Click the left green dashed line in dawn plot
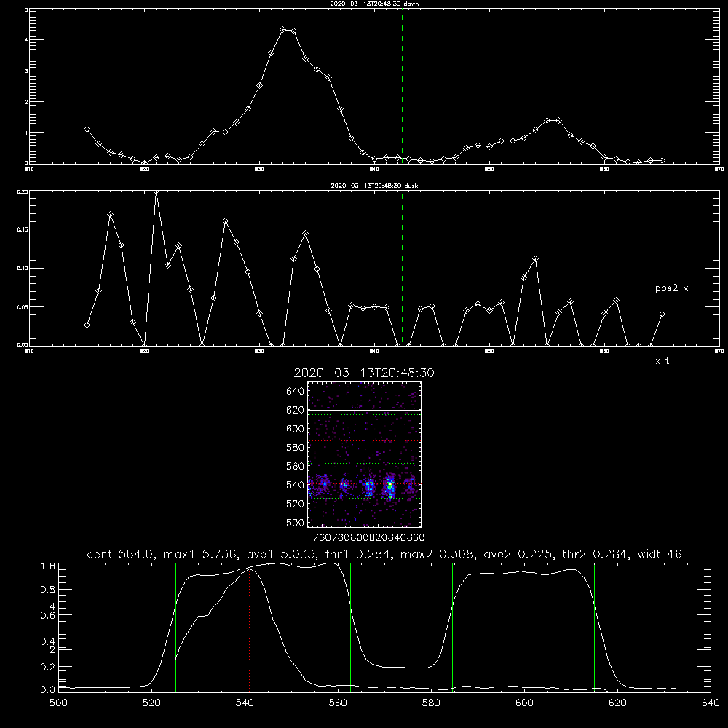The height and width of the screenshot is (728, 728). pos(232,88)
